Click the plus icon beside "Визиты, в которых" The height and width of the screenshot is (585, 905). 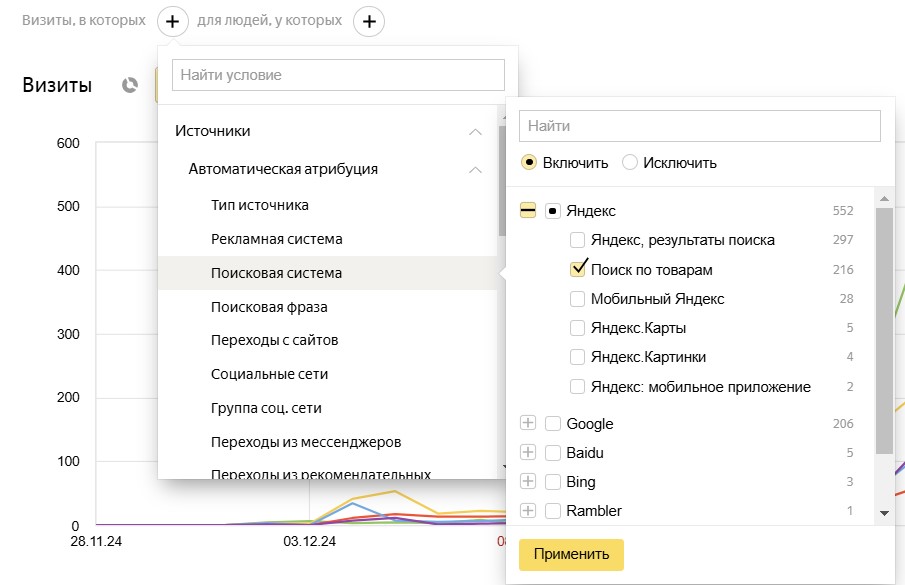point(172,19)
